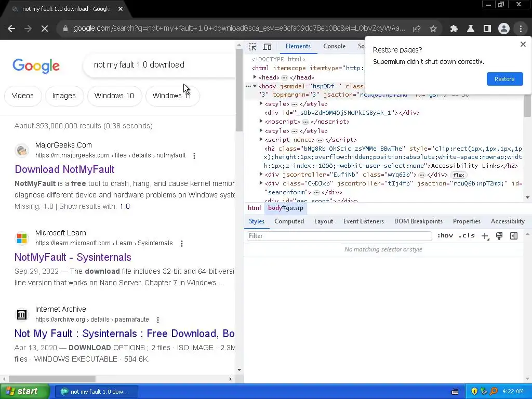Bookmark this page with the star icon
532x399 pixels.
pos(433,29)
